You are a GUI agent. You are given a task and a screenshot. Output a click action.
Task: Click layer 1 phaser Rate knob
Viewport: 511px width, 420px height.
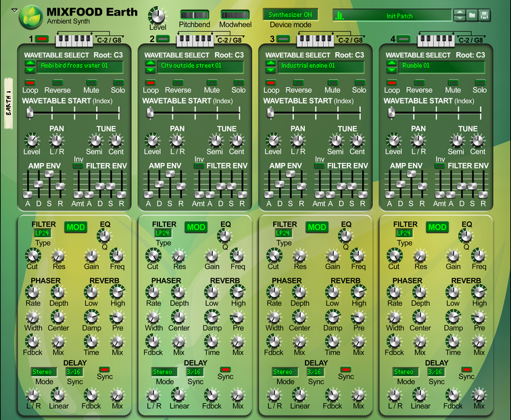(x=32, y=292)
